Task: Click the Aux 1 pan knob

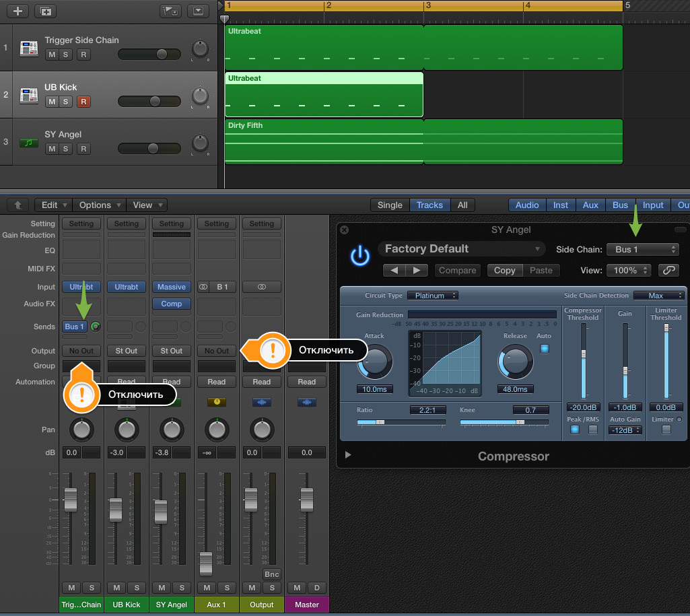Action: [x=217, y=430]
